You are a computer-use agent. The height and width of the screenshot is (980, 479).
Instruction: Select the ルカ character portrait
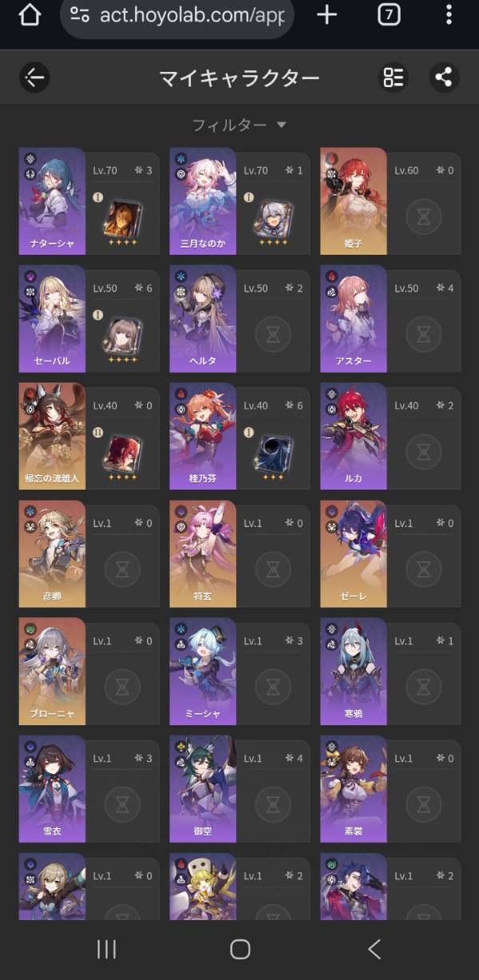[x=354, y=435]
